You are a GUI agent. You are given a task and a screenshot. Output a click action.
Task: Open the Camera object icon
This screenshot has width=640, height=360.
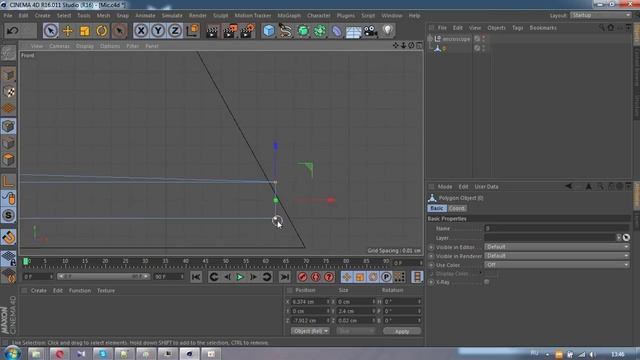click(x=370, y=31)
